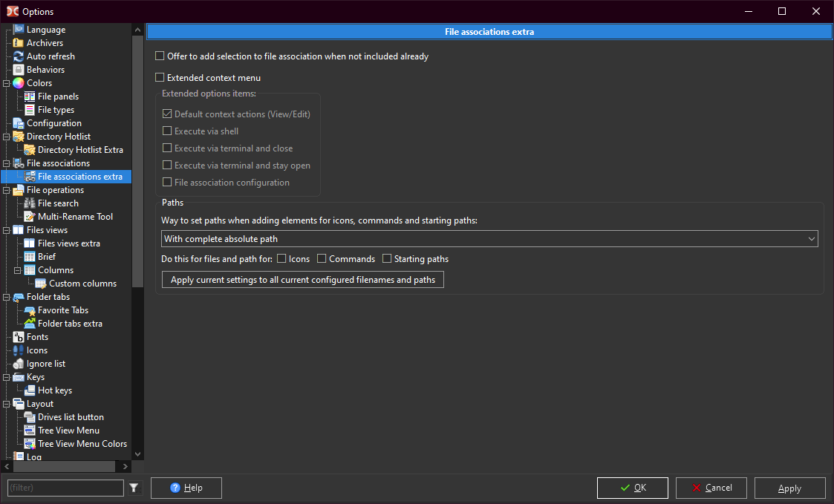Collapse the Folder tabs tree node
834x504 pixels.
coord(7,297)
